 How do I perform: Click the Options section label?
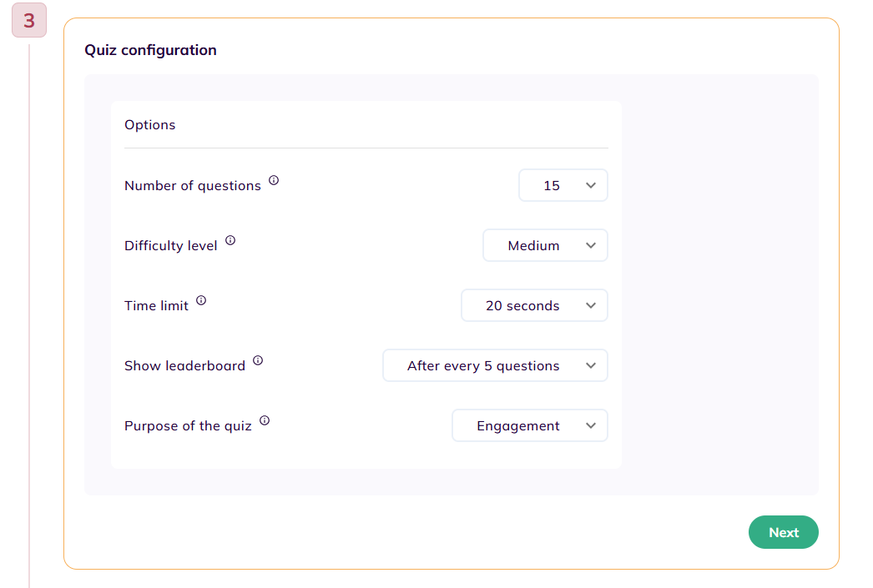(149, 124)
